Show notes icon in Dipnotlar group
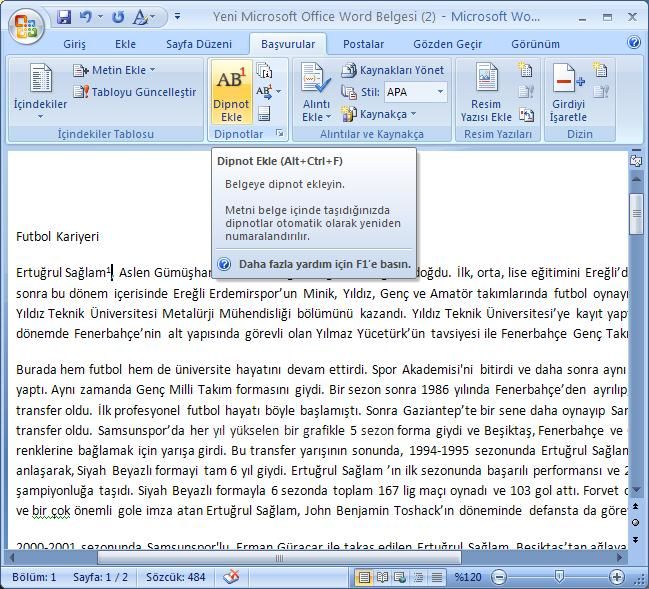Screen dimensions: 649x589 point(264,113)
